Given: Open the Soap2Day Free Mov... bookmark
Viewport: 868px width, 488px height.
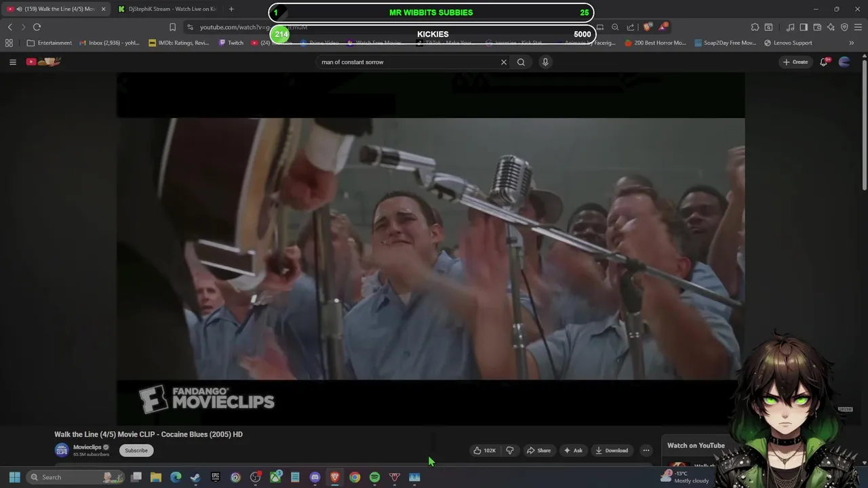Looking at the screenshot, I should [x=725, y=43].
